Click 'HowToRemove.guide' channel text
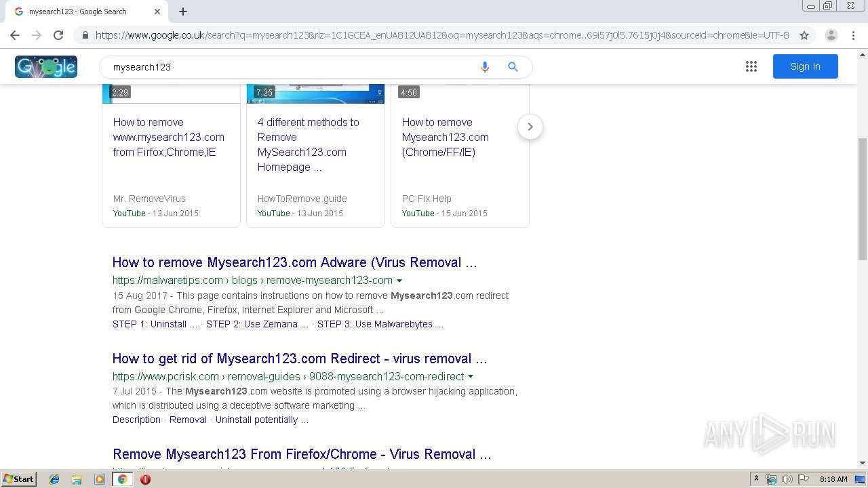Viewport: 868px width, 488px height. point(302,199)
